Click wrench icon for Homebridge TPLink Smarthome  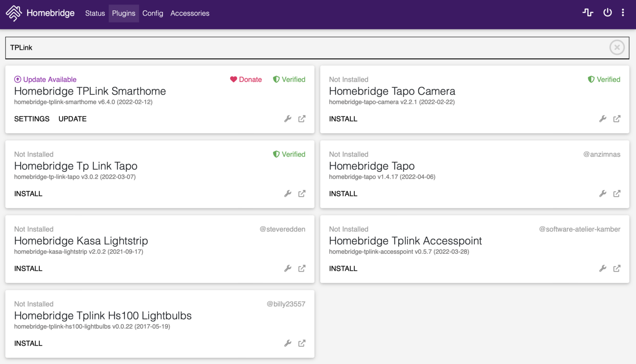[288, 119]
